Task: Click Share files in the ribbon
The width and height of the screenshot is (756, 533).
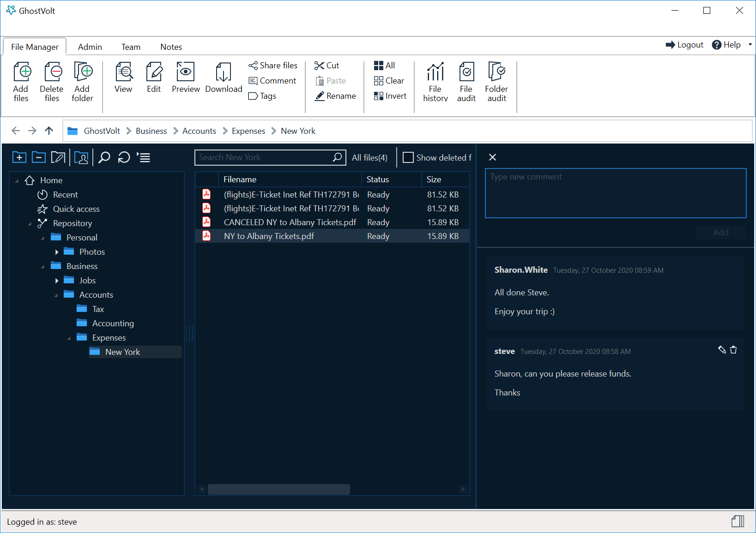Action: pos(273,66)
